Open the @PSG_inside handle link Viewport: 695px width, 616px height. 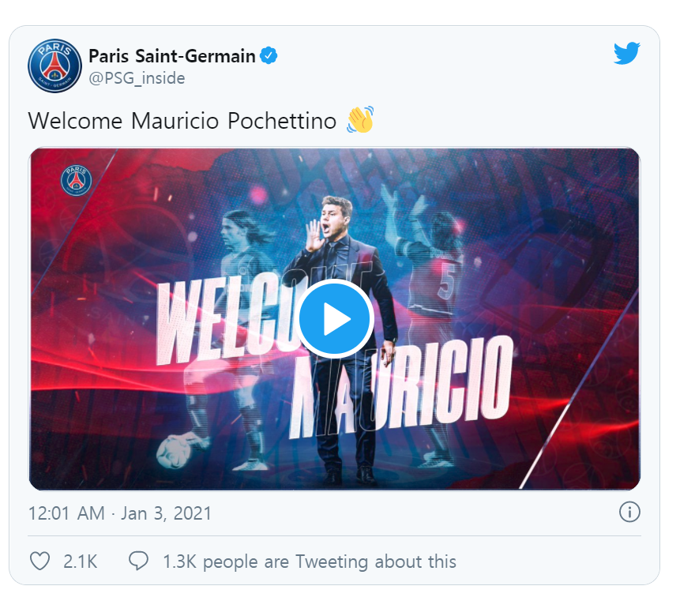(137, 78)
